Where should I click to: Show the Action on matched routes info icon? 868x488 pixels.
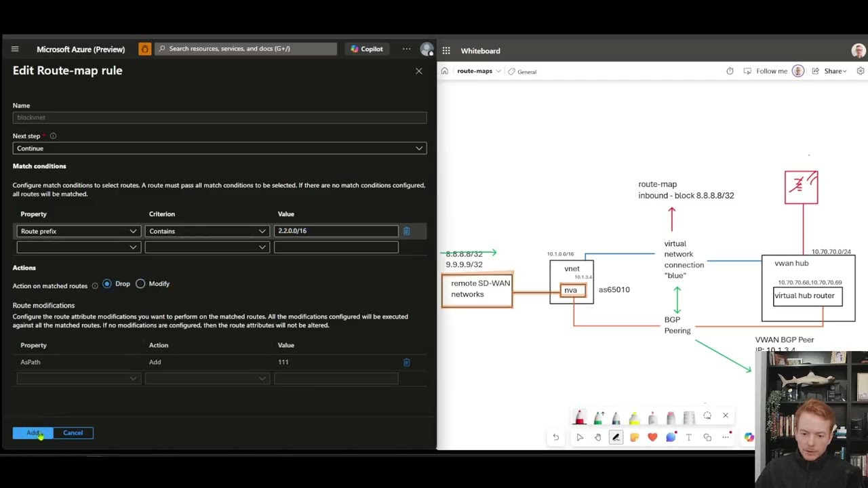tap(95, 286)
